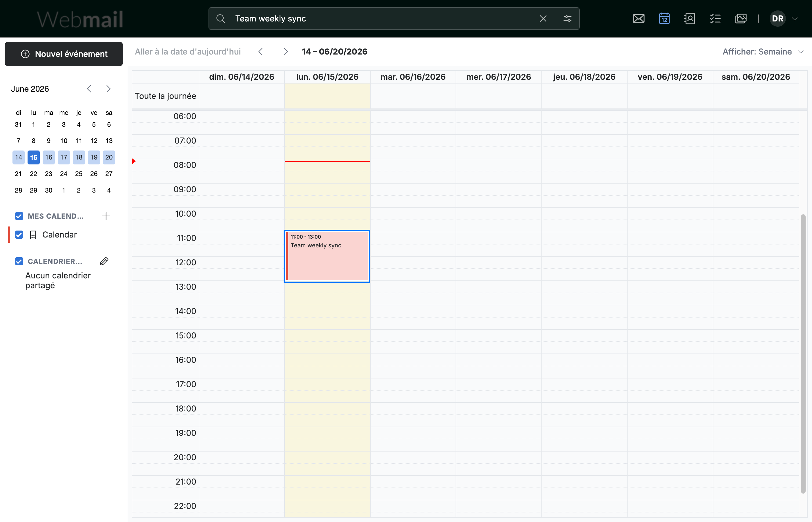Open the Team weekly sync event
Image resolution: width=812 pixels, height=522 pixels.
point(327,256)
